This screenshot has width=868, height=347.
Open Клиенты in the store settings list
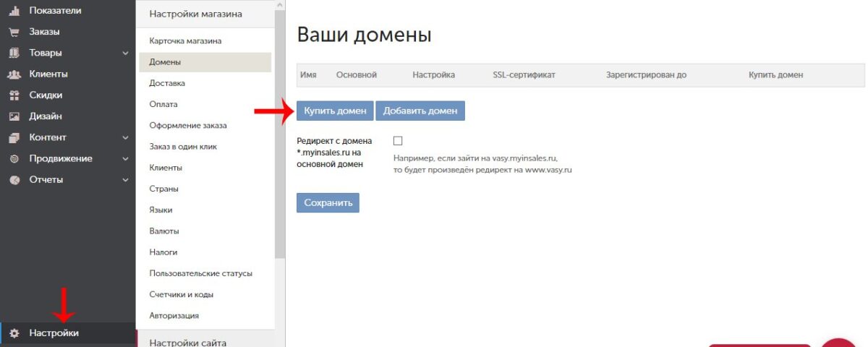(166, 168)
